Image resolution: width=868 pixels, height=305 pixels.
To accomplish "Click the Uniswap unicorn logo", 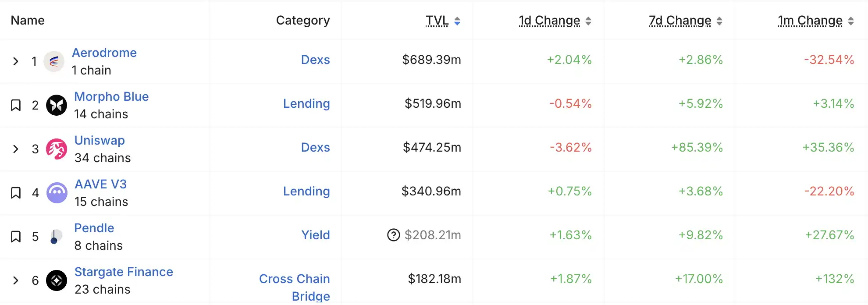I will tap(57, 149).
